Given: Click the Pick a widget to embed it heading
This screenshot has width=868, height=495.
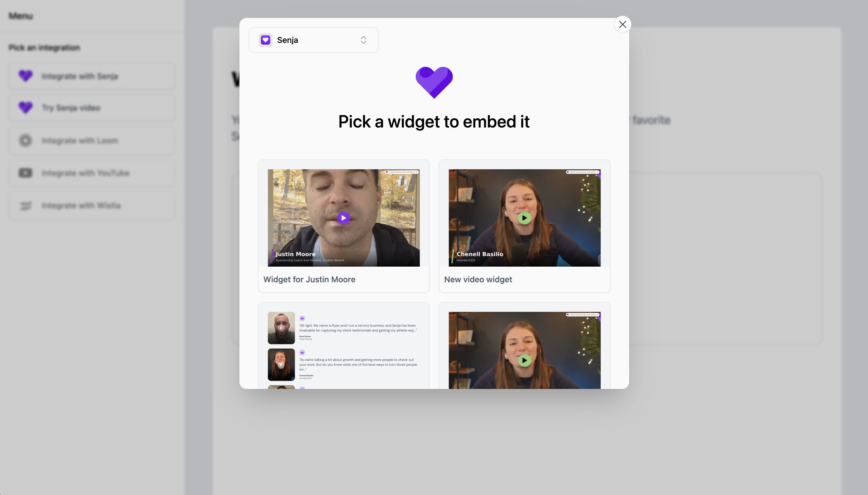Looking at the screenshot, I should coord(434,122).
